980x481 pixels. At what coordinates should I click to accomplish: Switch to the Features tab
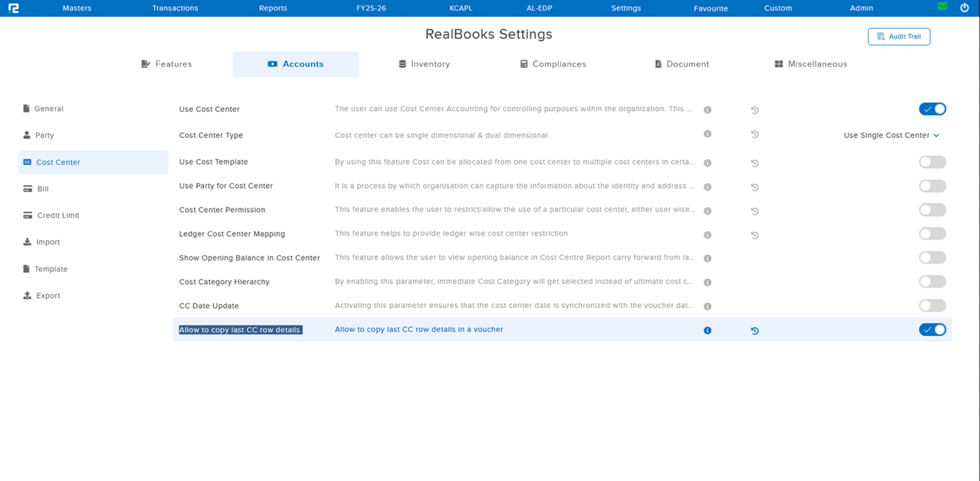pos(167,64)
